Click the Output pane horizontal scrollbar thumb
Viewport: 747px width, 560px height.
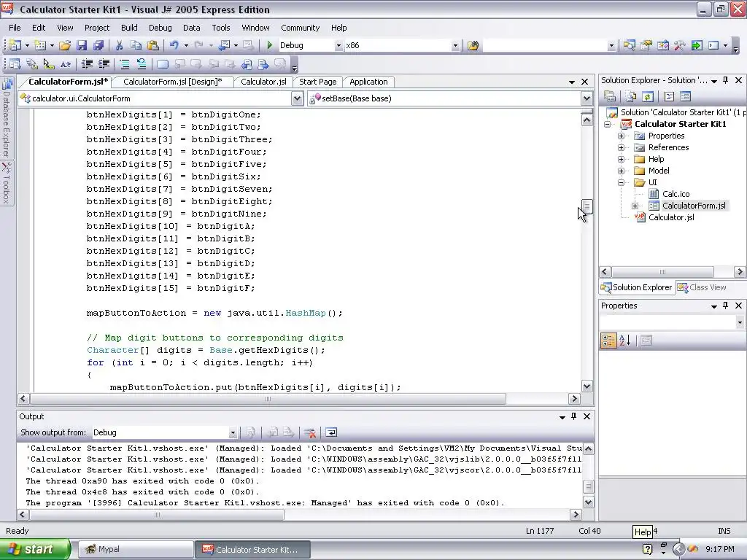[158, 515]
